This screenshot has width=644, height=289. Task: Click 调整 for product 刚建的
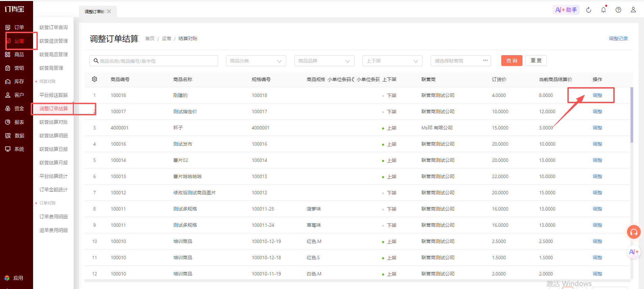point(597,95)
